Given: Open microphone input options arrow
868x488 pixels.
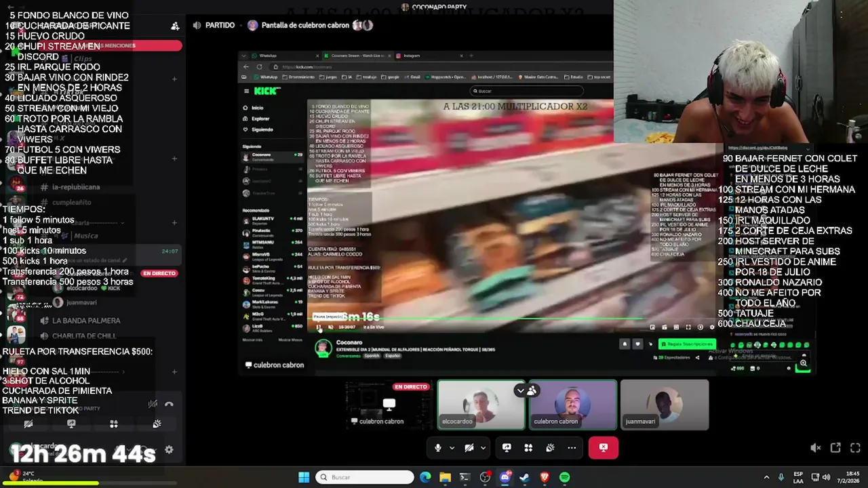Looking at the screenshot, I should pos(452,448).
